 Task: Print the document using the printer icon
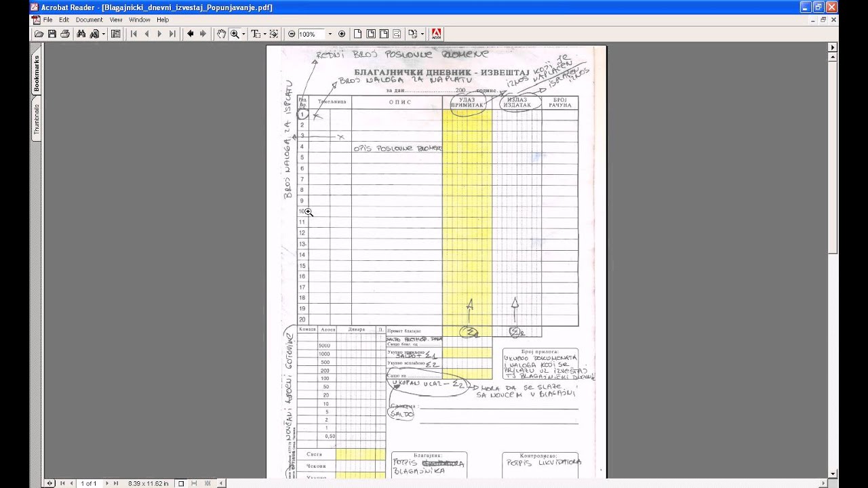[x=64, y=34]
